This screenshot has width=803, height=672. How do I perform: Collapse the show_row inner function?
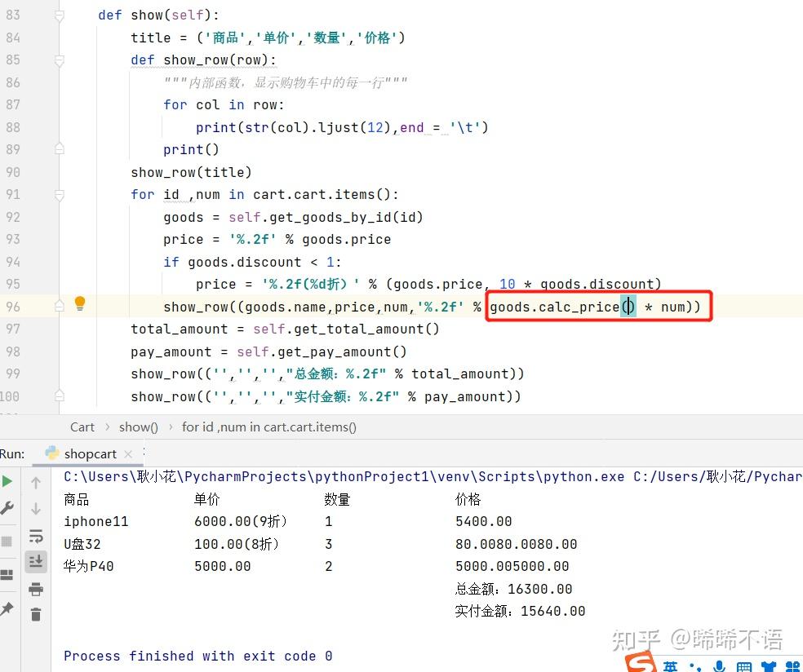58,60
